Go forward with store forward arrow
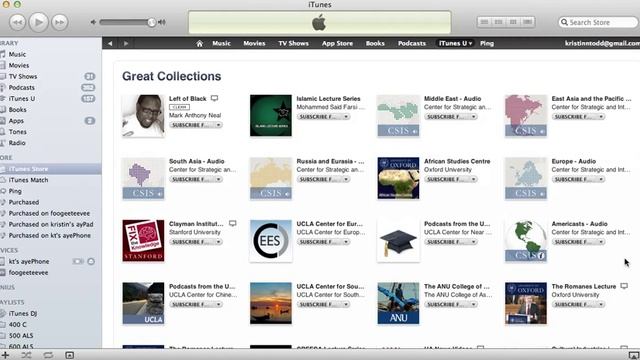Image resolution: width=640 pixels, height=360 pixels. [x=126, y=43]
